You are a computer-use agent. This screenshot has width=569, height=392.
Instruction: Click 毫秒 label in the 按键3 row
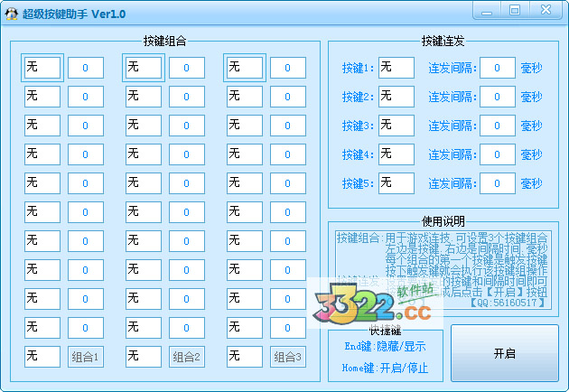point(532,126)
